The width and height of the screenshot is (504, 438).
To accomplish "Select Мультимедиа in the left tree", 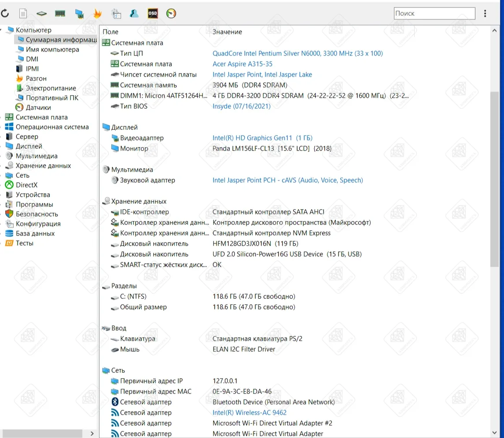I will (x=37, y=156).
